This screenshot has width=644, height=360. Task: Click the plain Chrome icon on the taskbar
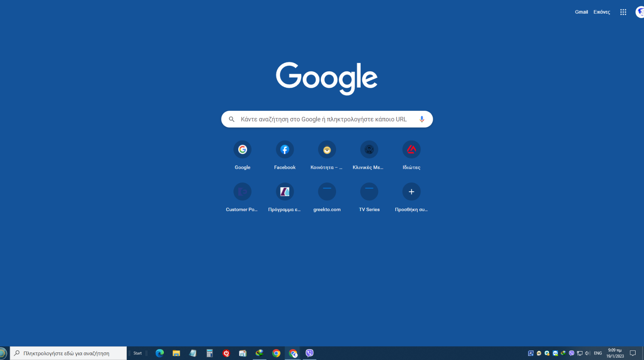276,353
